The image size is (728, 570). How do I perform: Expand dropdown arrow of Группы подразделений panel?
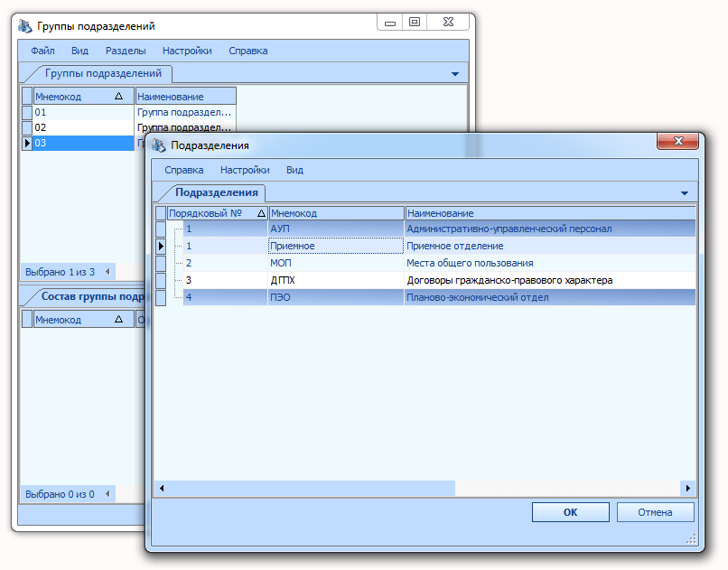pos(455,74)
